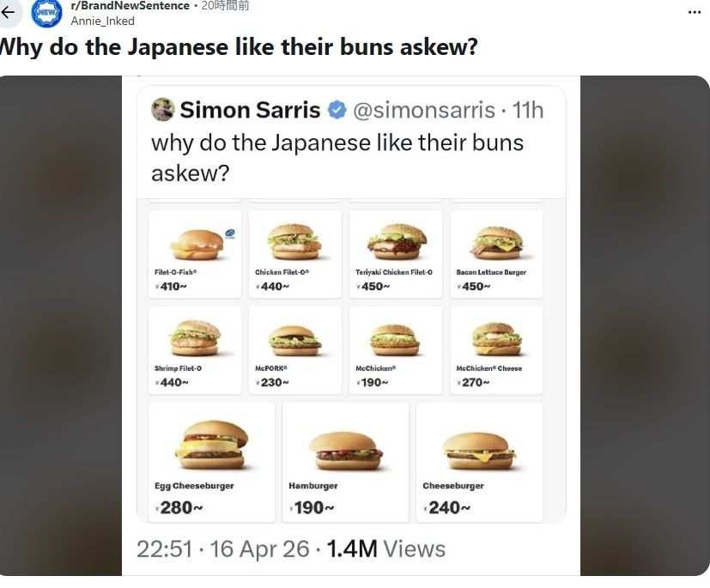Click the McChicken Cheese burger image
710x588 pixels.
click(495, 339)
